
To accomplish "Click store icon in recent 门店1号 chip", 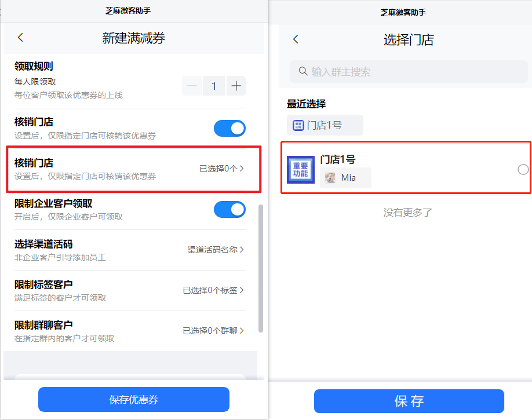I will click(x=298, y=126).
